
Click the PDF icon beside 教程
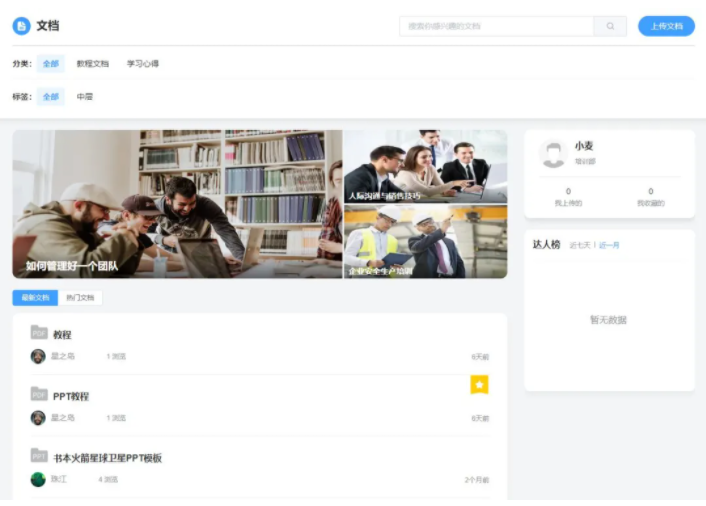(39, 333)
